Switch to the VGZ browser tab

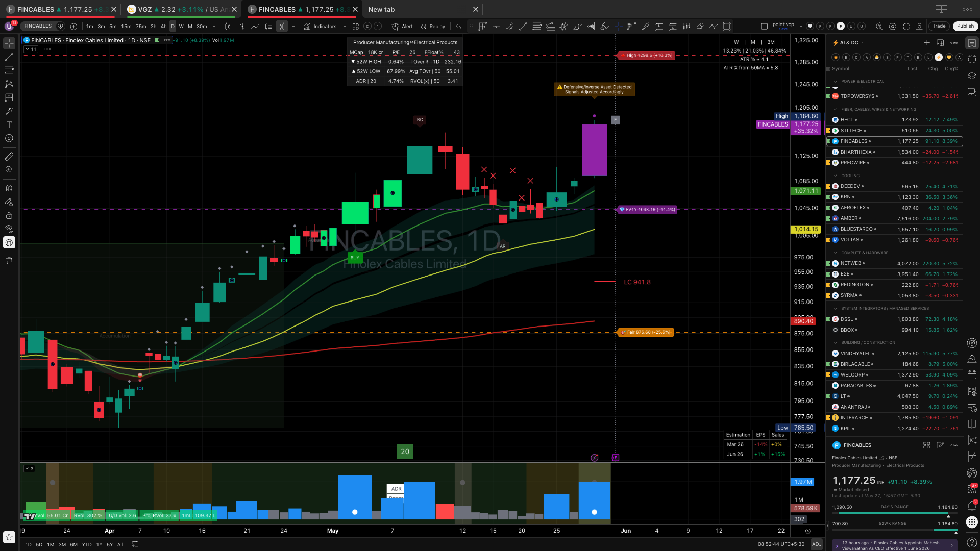[x=182, y=9]
